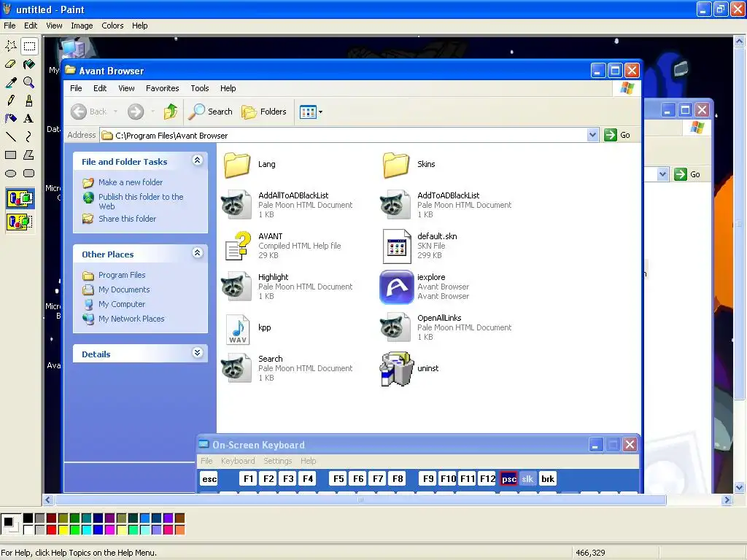Image resolution: width=747 pixels, height=560 pixels.
Task: Activate the Airbrush tool
Action: point(11,119)
